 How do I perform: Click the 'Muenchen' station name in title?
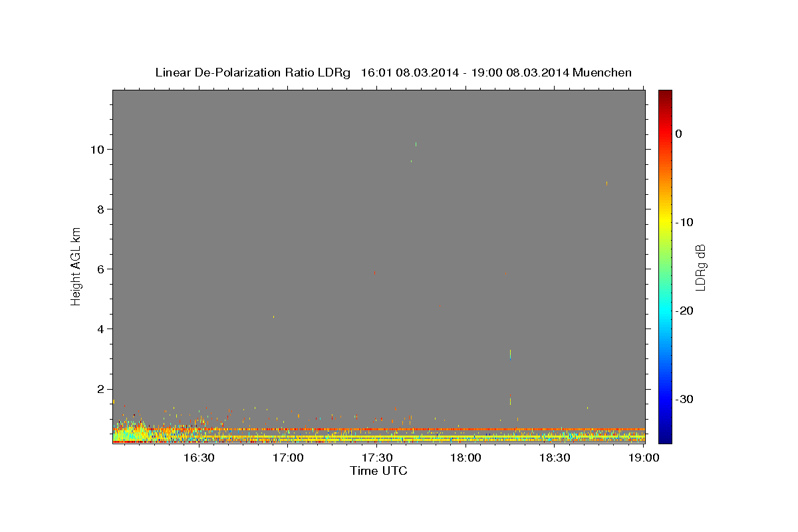click(602, 72)
